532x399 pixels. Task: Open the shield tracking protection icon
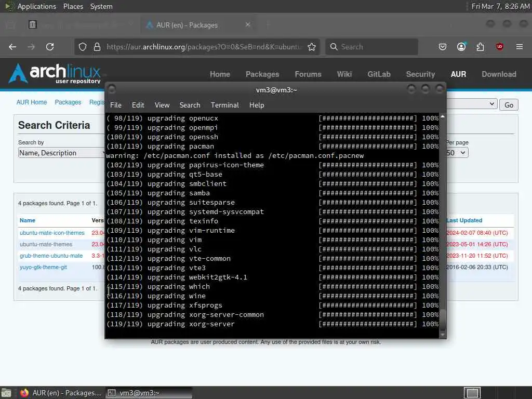point(83,47)
